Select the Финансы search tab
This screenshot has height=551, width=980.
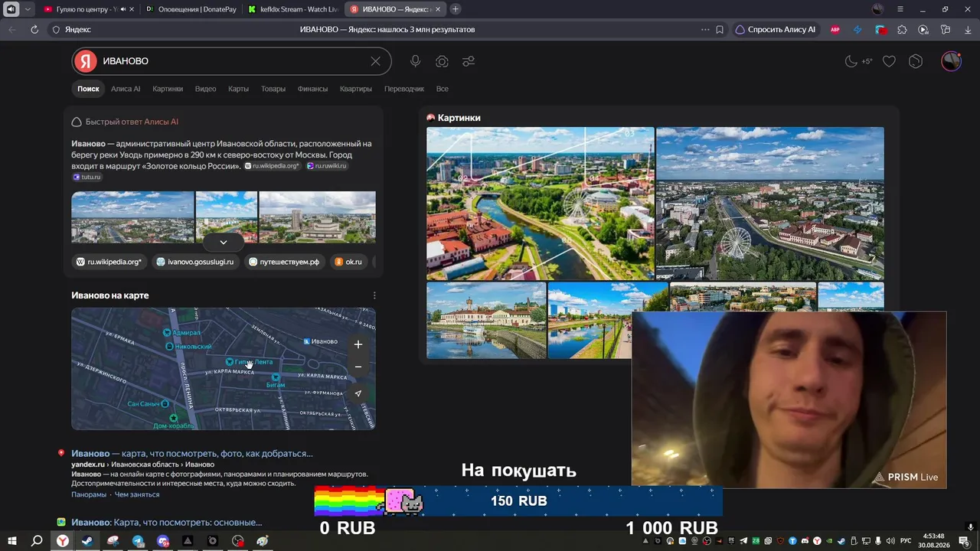(312, 89)
